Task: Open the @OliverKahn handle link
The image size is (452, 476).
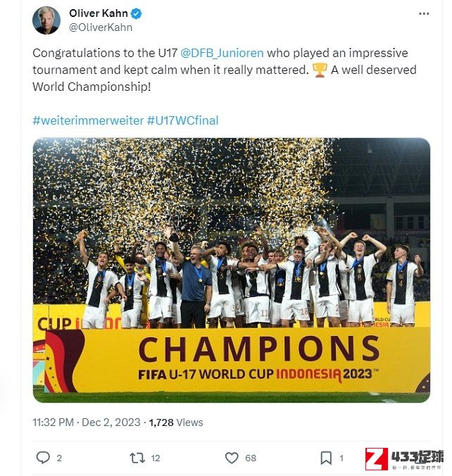Action: click(x=101, y=27)
